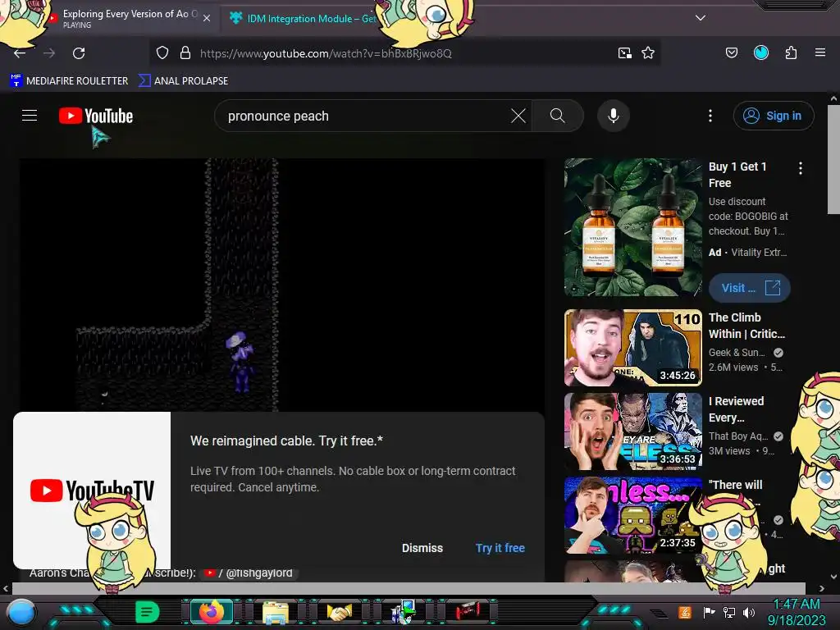The height and width of the screenshot is (630, 840).
Task: Open the clock showing 1:47 AM
Action: tap(797, 612)
